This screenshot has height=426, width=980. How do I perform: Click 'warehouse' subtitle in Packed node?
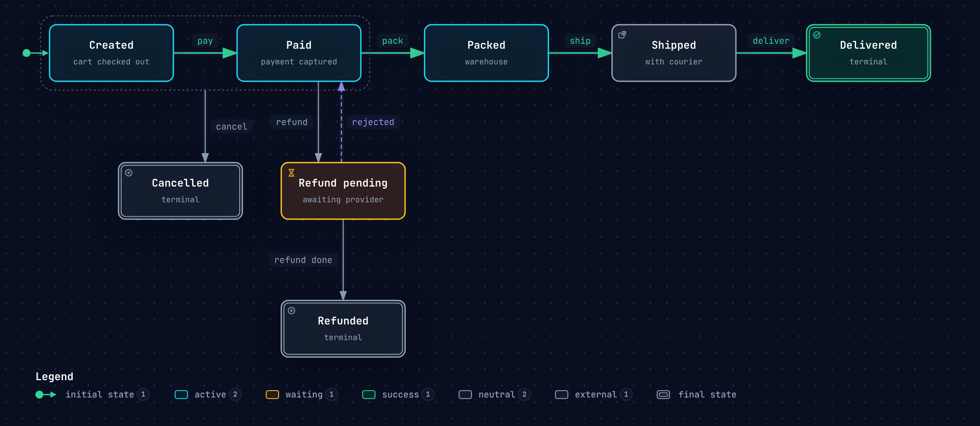pos(486,62)
